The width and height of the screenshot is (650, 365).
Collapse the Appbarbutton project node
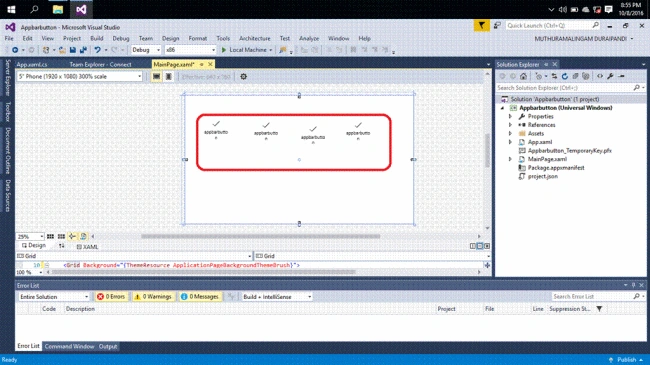tap(502, 108)
